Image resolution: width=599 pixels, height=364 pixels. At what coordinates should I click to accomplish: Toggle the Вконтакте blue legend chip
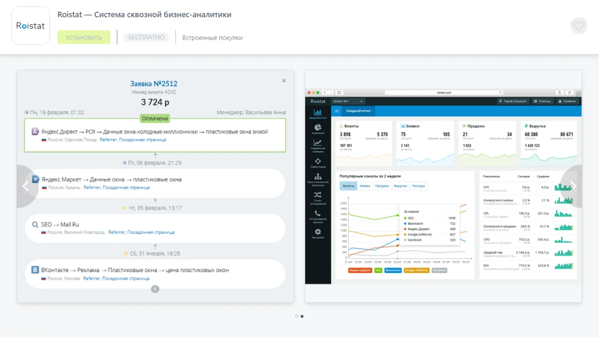pyautogui.click(x=393, y=270)
